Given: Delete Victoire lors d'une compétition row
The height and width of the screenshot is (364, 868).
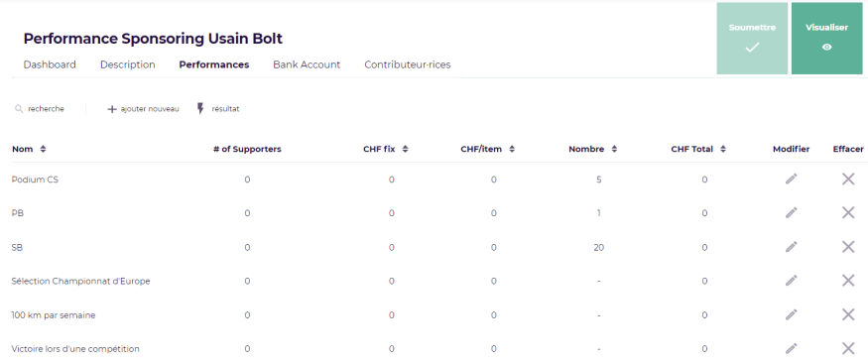Looking at the screenshot, I should (848, 348).
